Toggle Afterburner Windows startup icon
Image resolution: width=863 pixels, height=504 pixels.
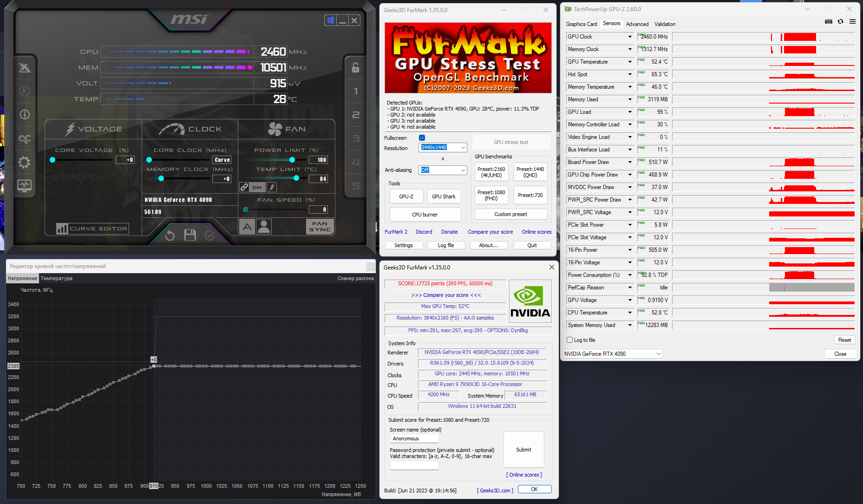pyautogui.click(x=331, y=20)
